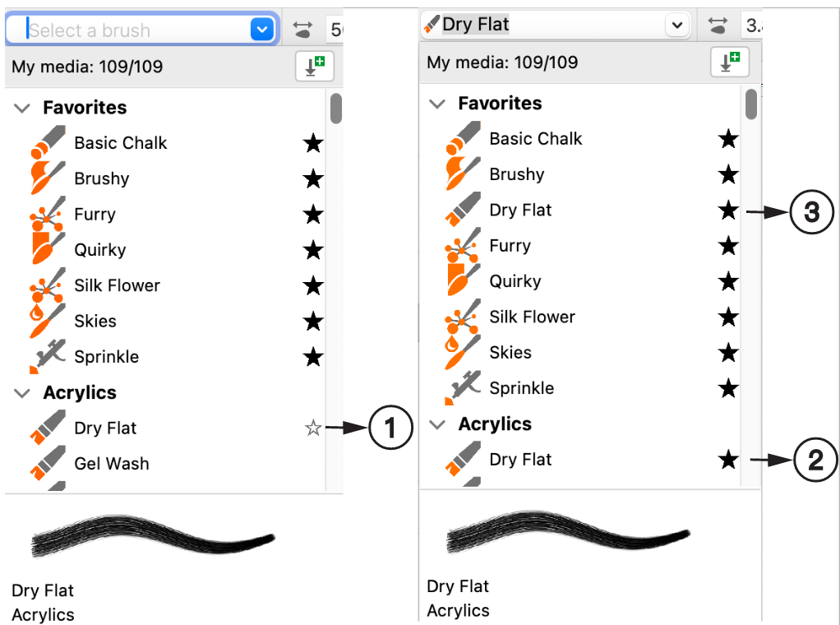Viewport: 840px width, 625px height.
Task: Select Sprinkle brush icon in left panel
Action: point(48,356)
